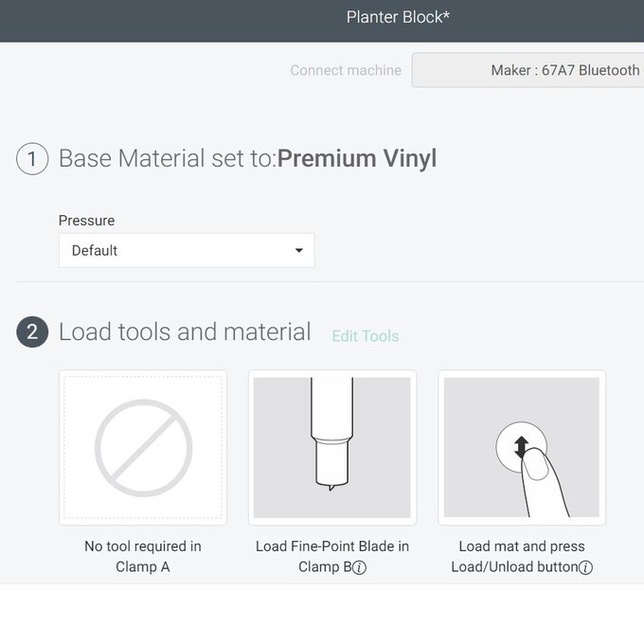The height and width of the screenshot is (644, 644).
Task: Click the Connect machine label
Action: tap(346, 70)
